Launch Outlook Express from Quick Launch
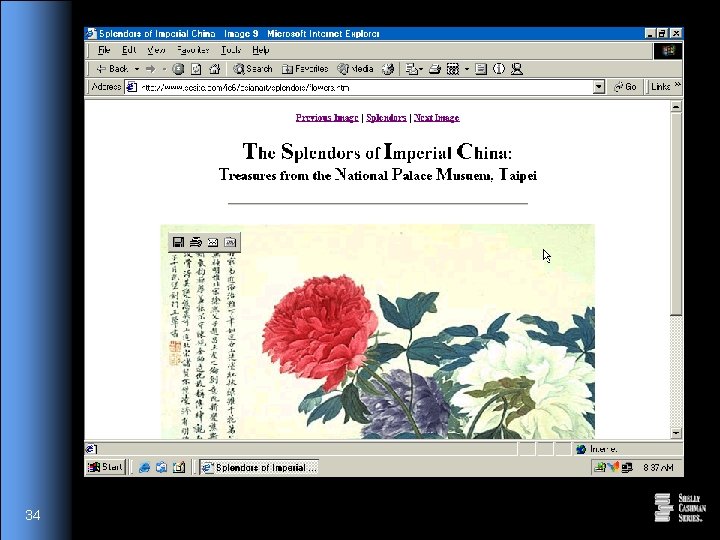Viewport: 720px width, 540px height. coord(161,468)
